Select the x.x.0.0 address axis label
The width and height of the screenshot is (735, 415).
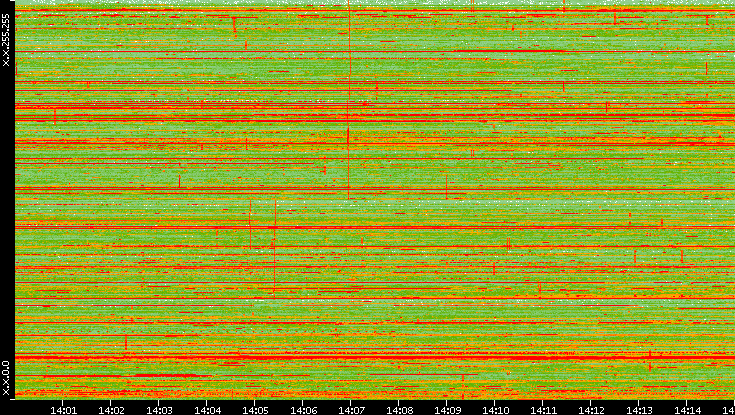click(6, 378)
